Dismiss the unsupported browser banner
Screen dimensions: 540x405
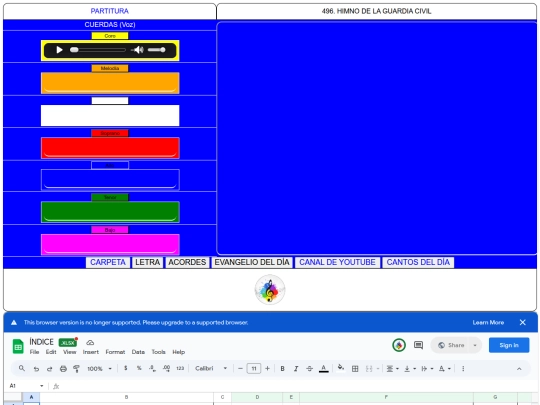[x=522, y=322]
